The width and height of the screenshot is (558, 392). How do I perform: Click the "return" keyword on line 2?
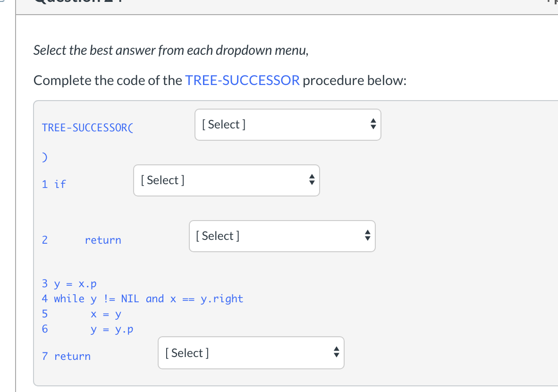point(103,240)
